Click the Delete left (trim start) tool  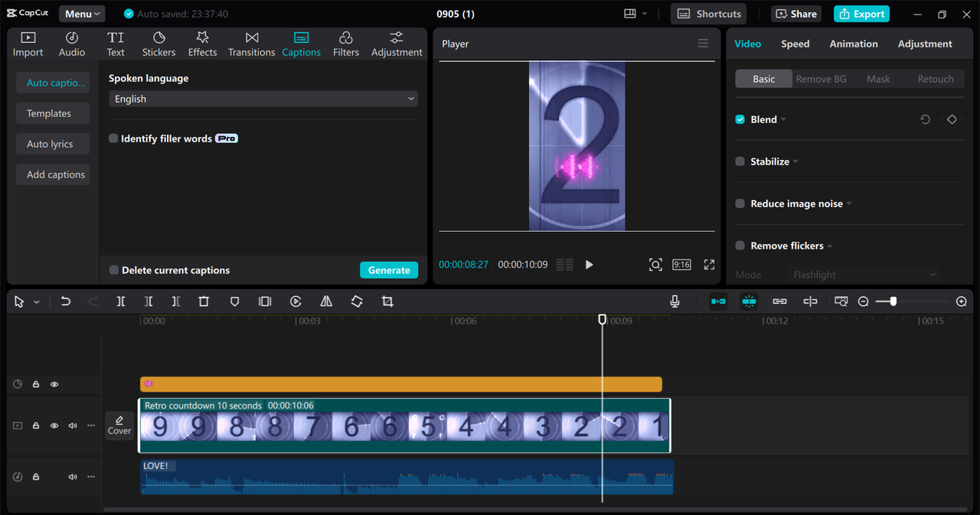tap(149, 302)
